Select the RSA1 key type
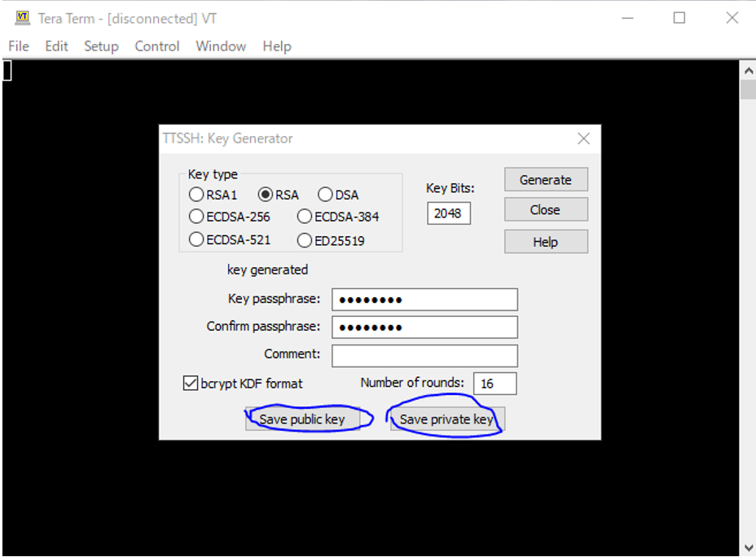The width and height of the screenshot is (756, 557). click(196, 195)
